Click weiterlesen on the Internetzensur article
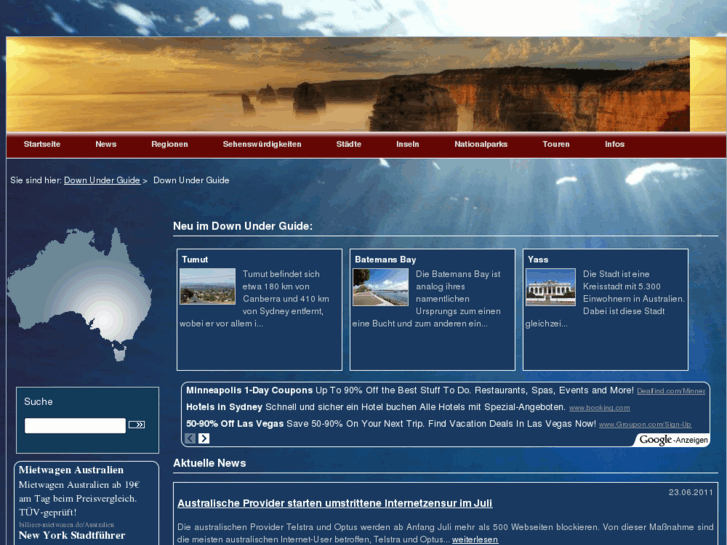727x545 pixels. (x=475, y=540)
